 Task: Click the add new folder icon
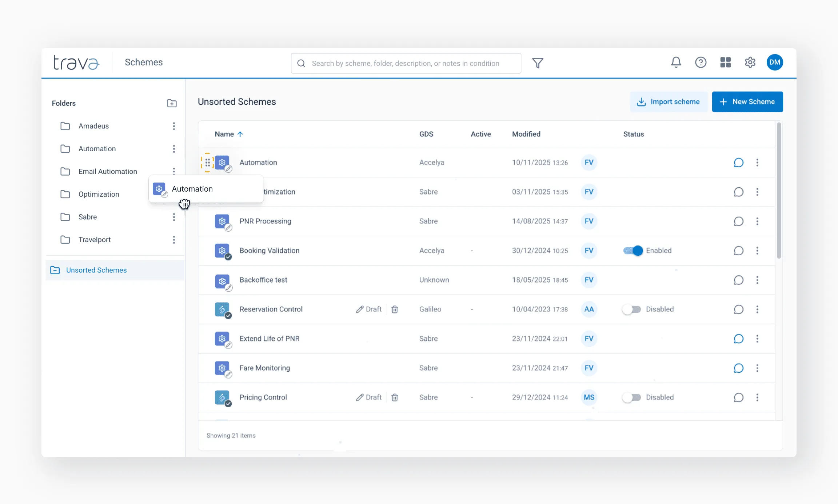pos(172,103)
